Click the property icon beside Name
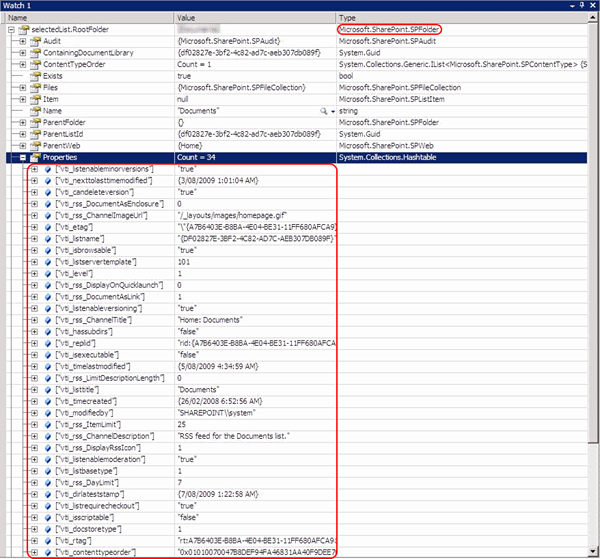This screenshot has height=559, width=600. click(x=35, y=111)
